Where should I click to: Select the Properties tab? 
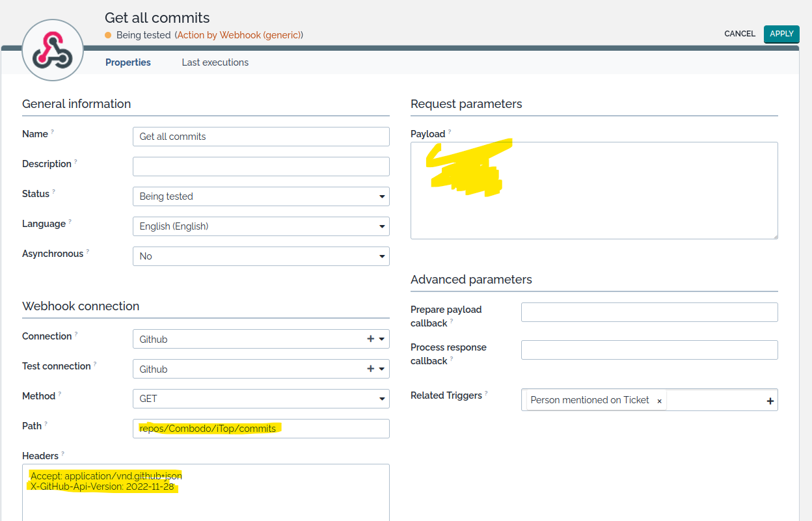[128, 62]
